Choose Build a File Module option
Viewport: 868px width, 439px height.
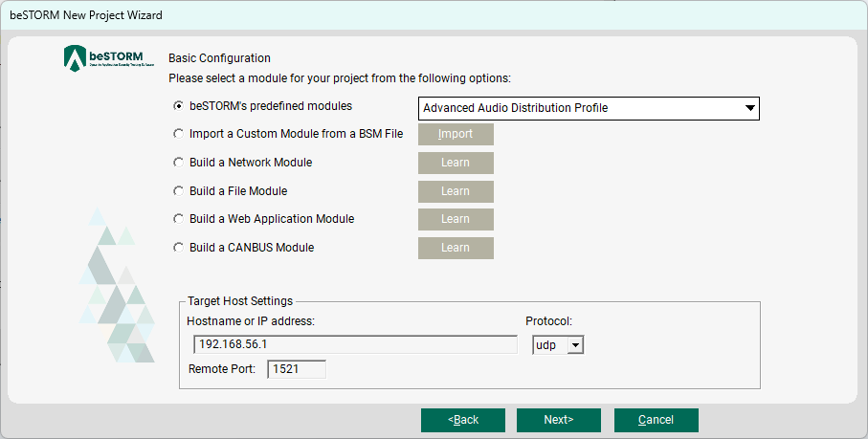(x=178, y=191)
